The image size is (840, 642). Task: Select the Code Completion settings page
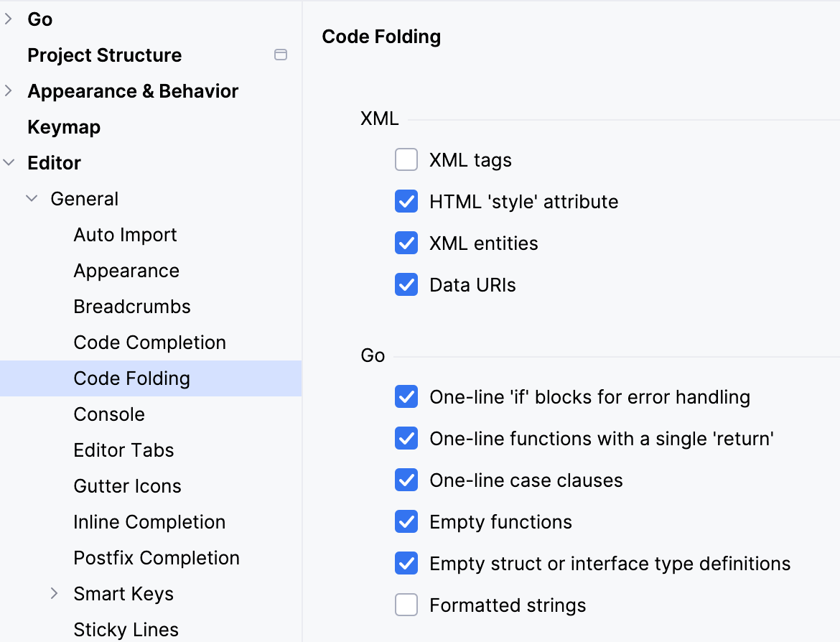149,343
